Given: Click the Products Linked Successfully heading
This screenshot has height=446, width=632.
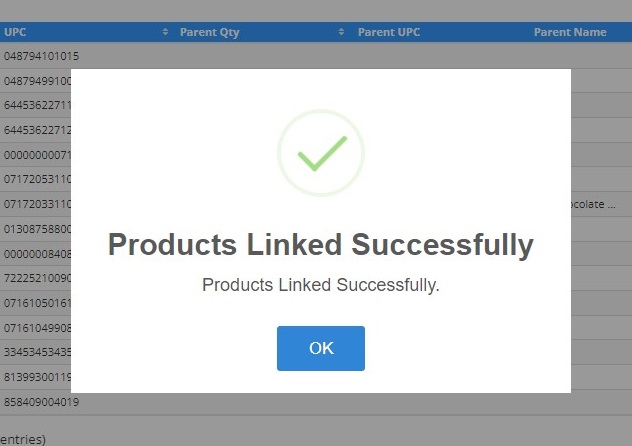Looking at the screenshot, I should coord(321,245).
